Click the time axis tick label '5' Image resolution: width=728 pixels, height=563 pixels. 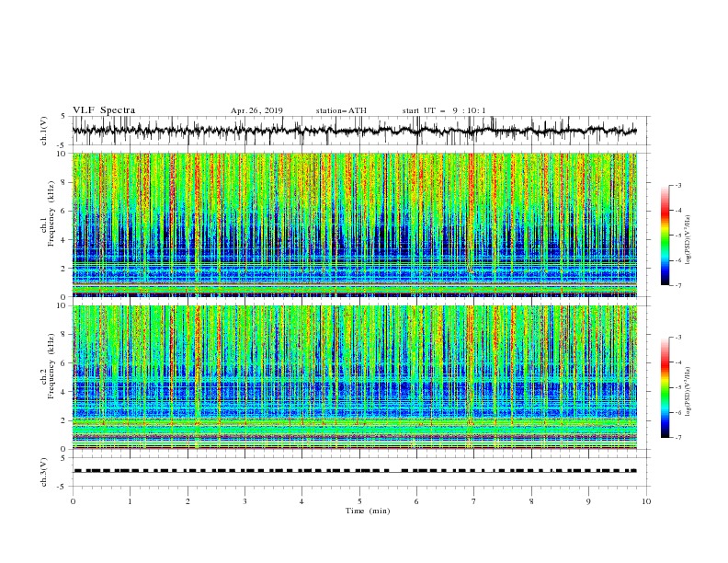coord(359,501)
